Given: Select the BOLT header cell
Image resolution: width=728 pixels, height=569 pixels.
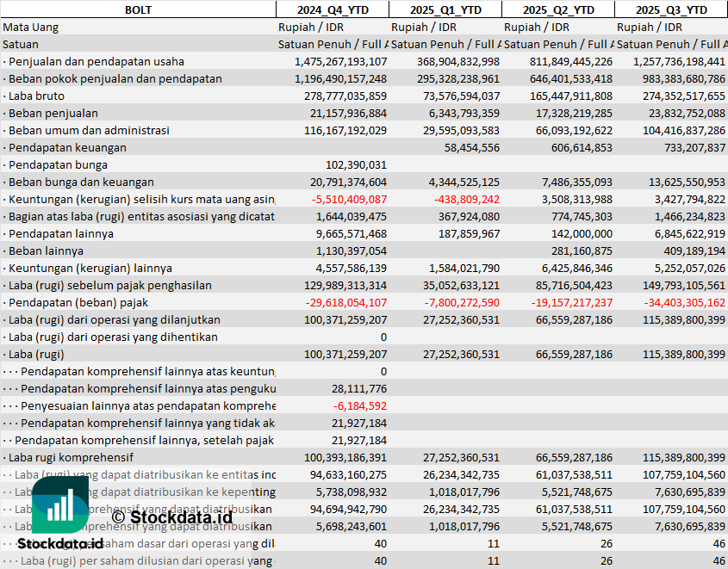Looking at the screenshot, I should pyautogui.click(x=138, y=9).
